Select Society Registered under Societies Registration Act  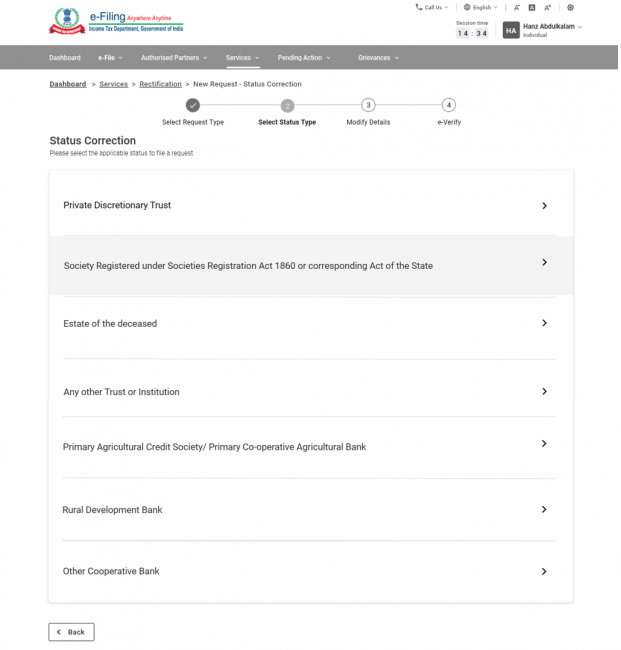coord(313,267)
